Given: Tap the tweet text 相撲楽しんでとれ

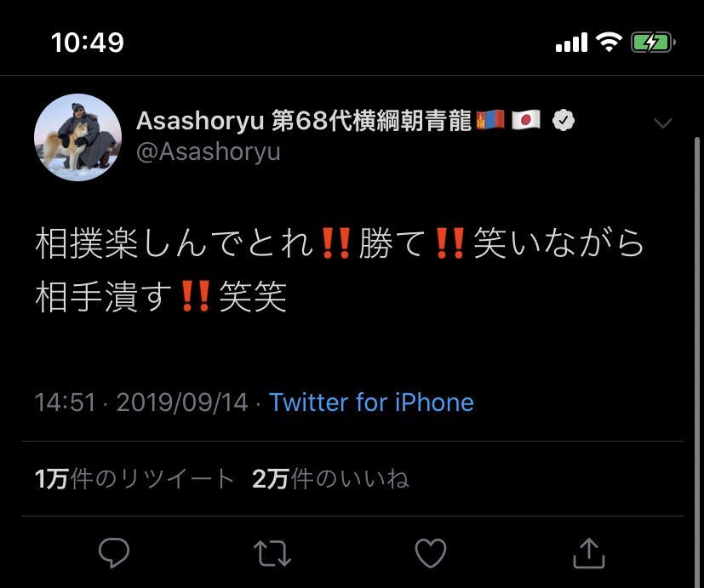Looking at the screenshot, I should coord(175,243).
